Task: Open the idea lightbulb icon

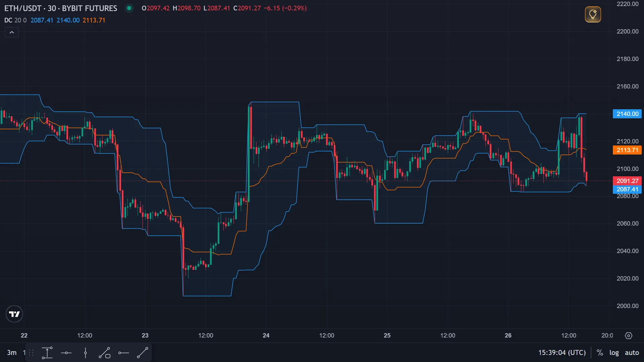Action: click(593, 14)
